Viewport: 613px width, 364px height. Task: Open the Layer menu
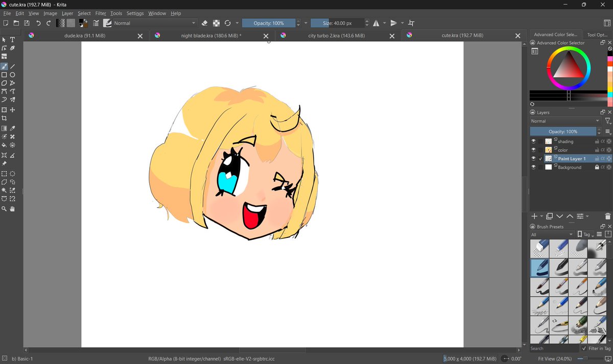tap(67, 13)
